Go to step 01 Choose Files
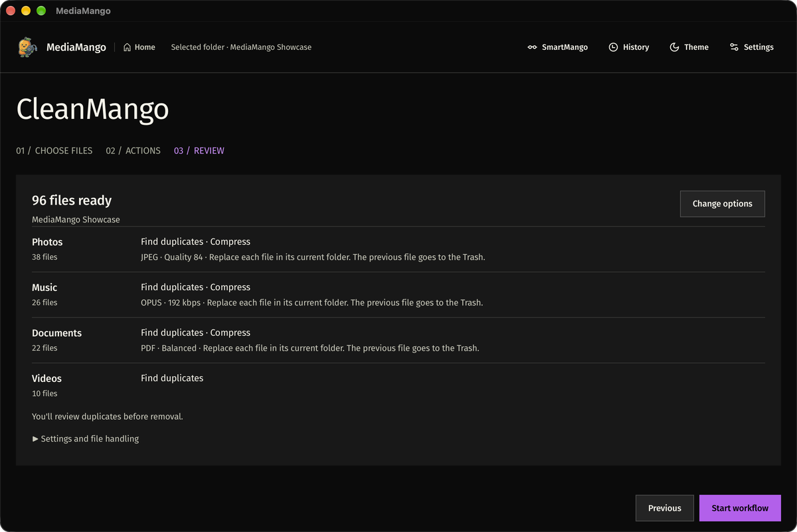 54,151
